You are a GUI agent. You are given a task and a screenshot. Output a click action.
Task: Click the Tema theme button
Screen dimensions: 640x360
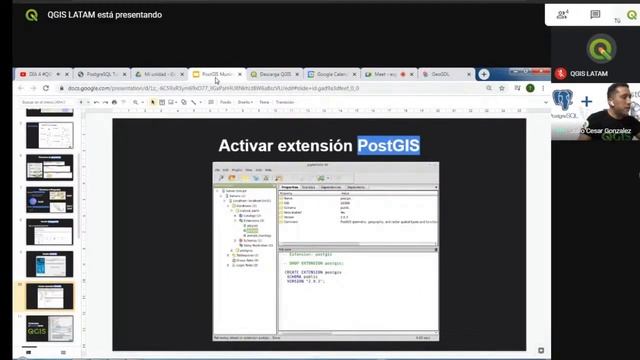(264, 102)
